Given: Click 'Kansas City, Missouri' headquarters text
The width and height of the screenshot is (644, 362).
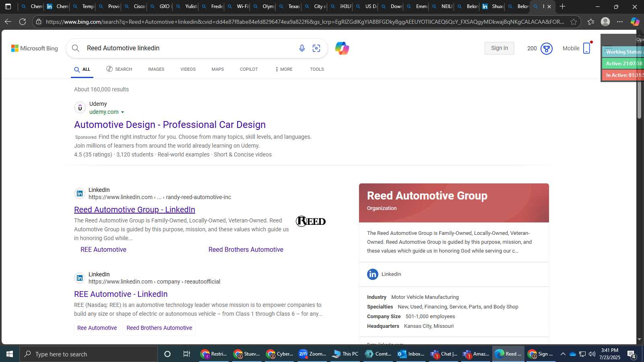Looking at the screenshot, I should coord(429,326).
